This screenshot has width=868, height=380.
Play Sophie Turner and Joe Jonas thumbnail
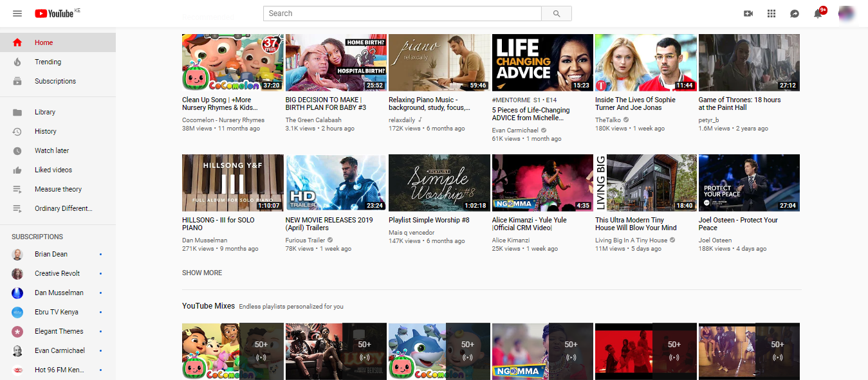click(646, 62)
